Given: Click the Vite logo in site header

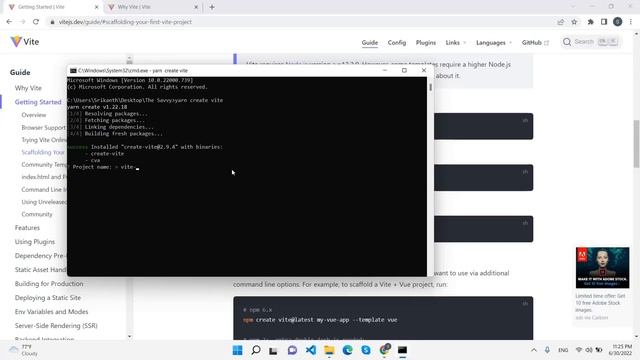Looking at the screenshot, I should tap(24, 42).
